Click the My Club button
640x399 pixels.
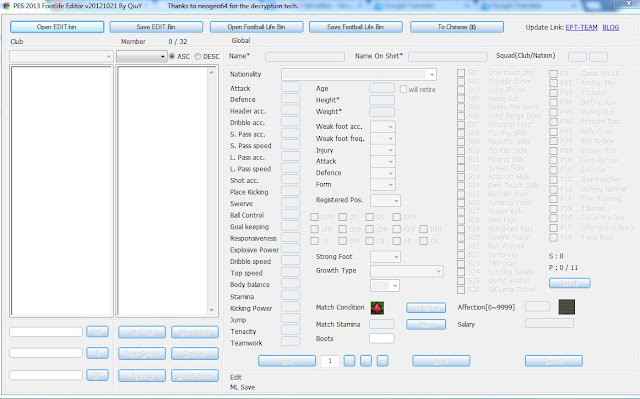(142, 332)
